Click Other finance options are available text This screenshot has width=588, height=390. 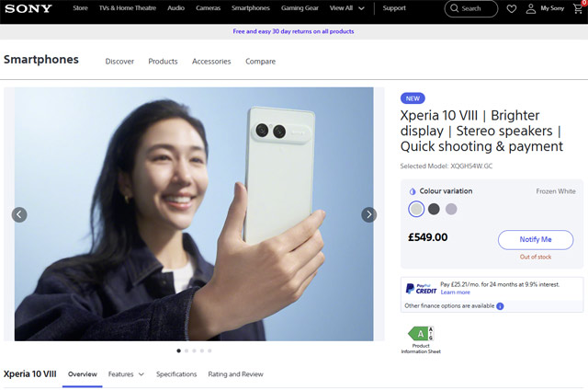[449, 306]
